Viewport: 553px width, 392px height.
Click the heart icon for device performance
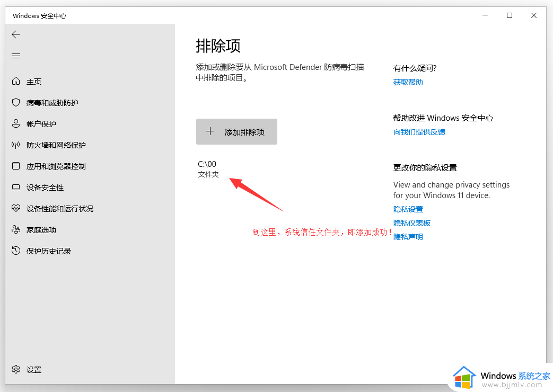point(16,208)
